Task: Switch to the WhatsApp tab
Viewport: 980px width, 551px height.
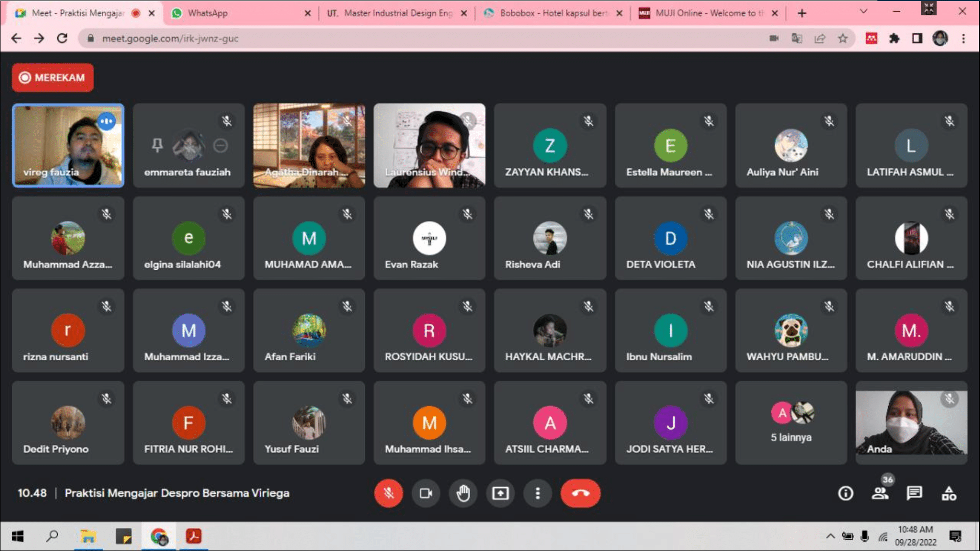Action: [x=240, y=13]
